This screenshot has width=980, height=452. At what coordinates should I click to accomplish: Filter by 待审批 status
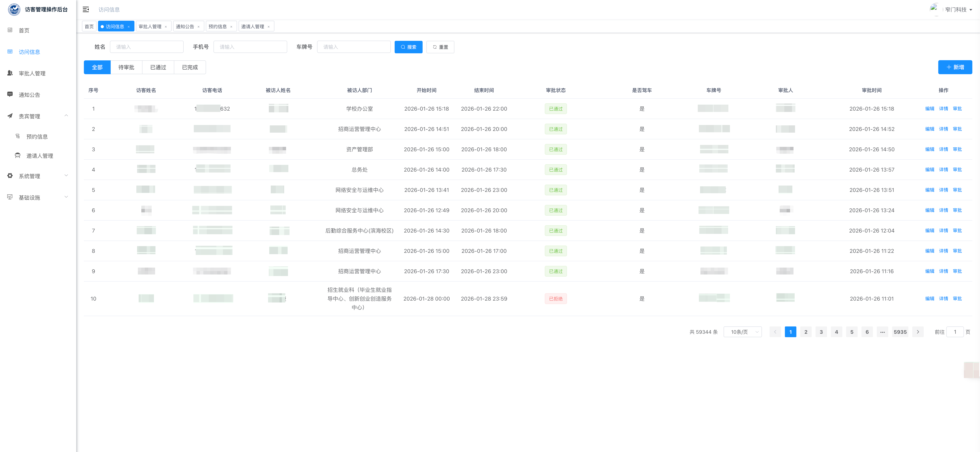coord(126,67)
